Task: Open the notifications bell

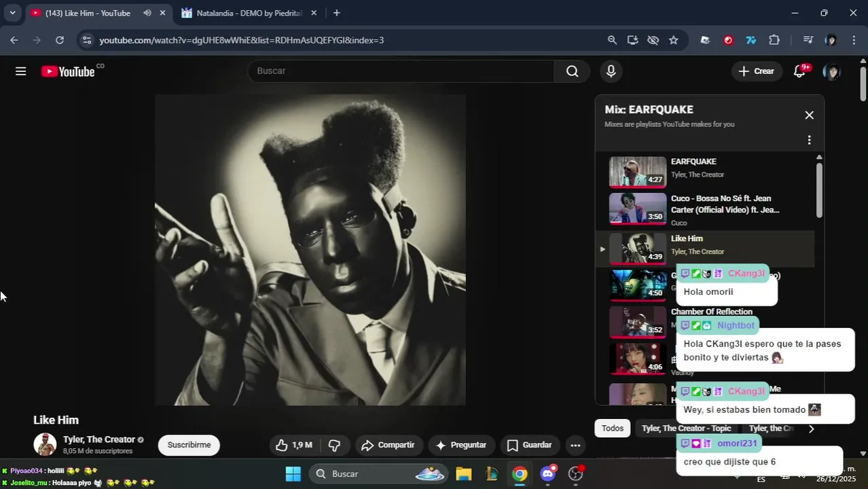Action: point(800,71)
